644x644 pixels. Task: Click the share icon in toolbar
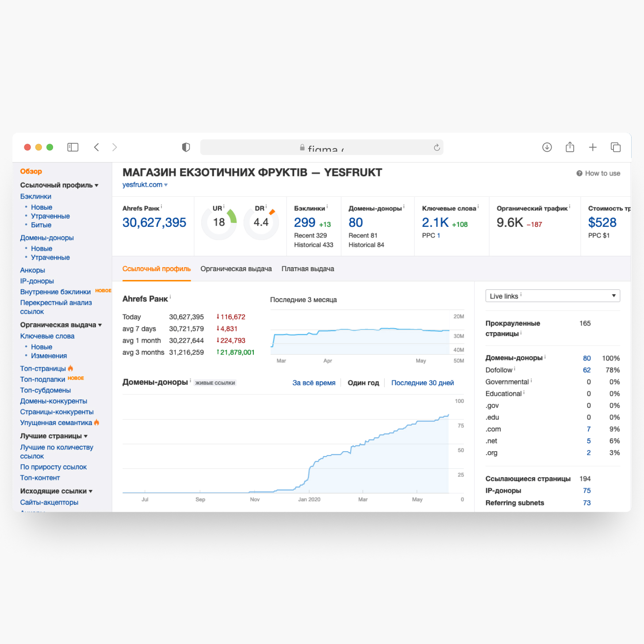570,147
